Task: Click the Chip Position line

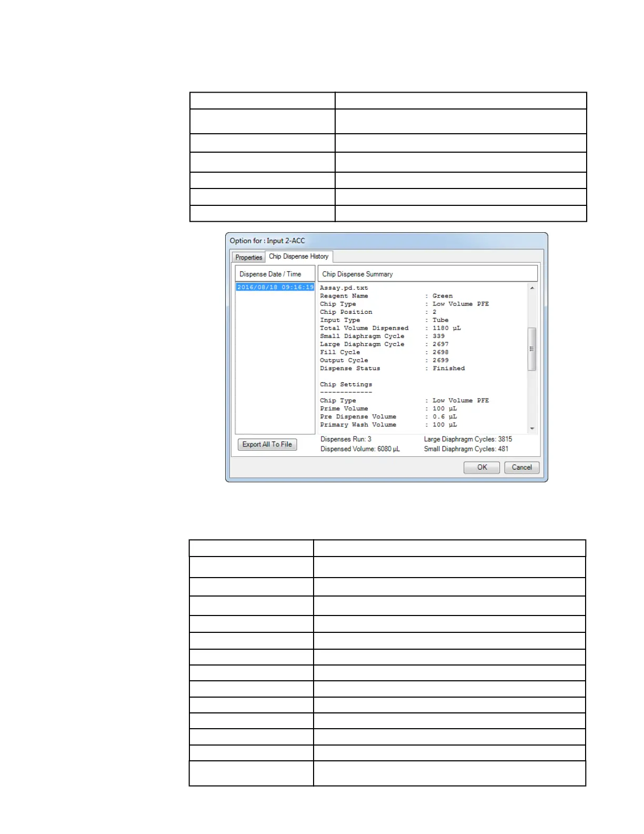Action: (378, 312)
